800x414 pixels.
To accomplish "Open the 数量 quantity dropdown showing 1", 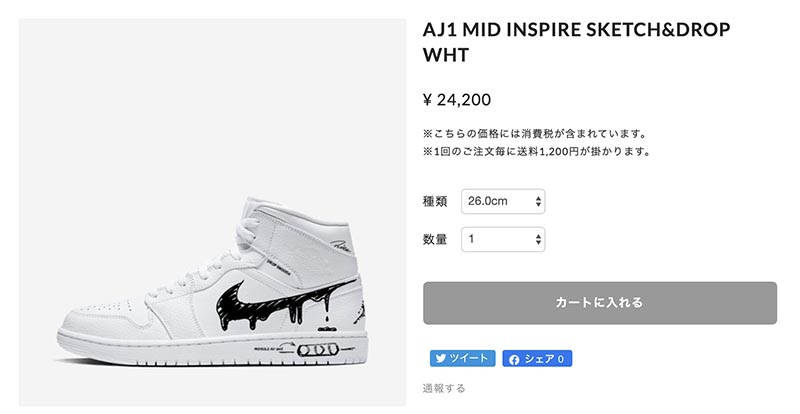I will coord(502,239).
